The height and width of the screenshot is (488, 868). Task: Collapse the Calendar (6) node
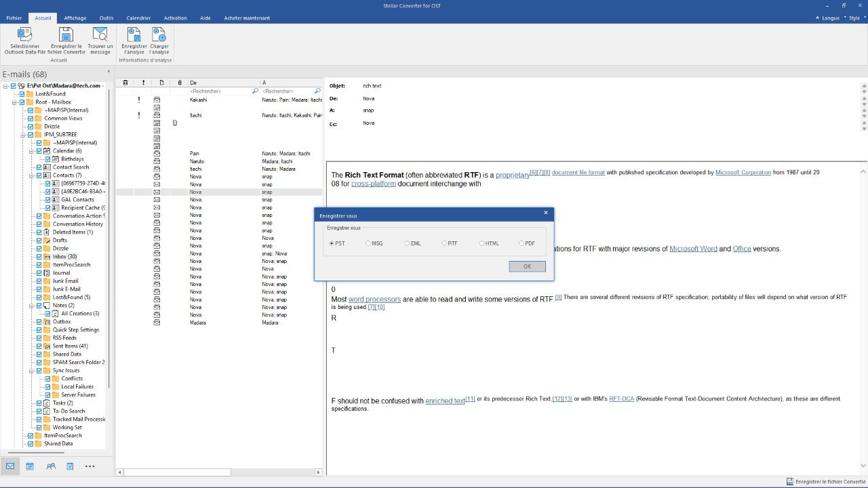tap(31, 151)
